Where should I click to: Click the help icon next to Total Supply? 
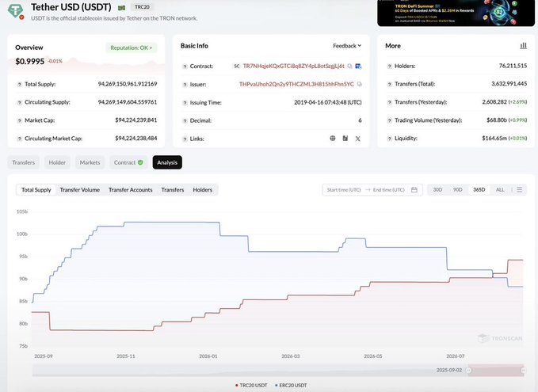click(20, 85)
